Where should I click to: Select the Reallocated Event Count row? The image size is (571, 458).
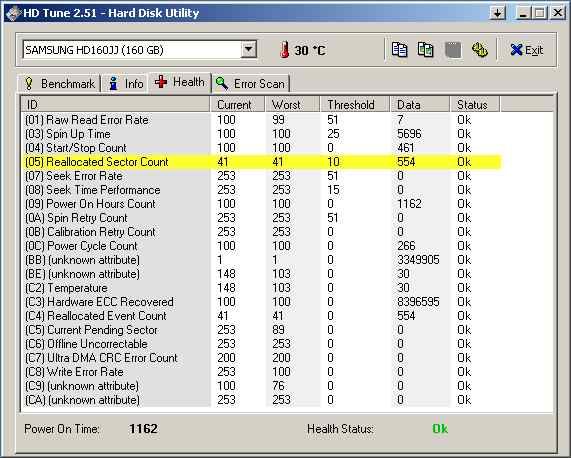(261, 316)
